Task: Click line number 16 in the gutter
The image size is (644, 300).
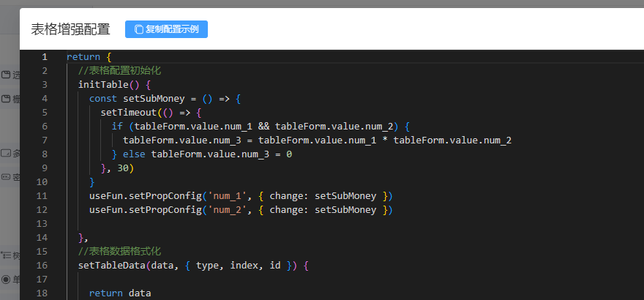Action: (x=42, y=265)
